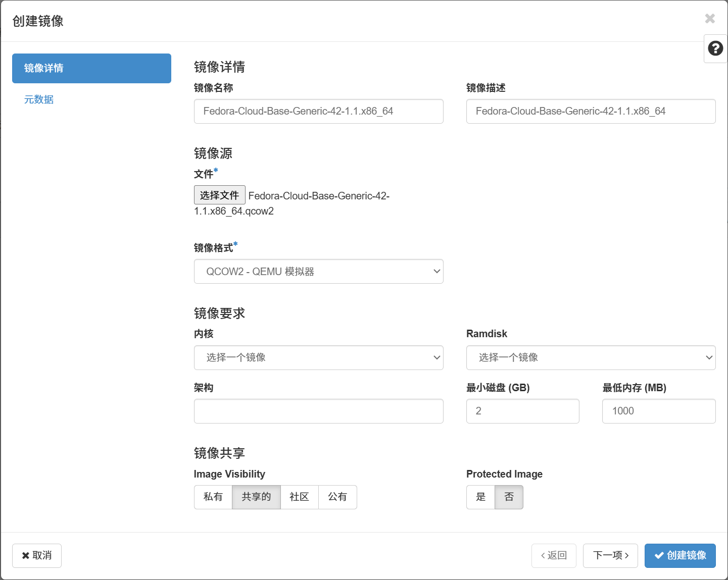Click the 镜像描述 input field
Viewport: 728px width, 580px height.
tap(591, 111)
